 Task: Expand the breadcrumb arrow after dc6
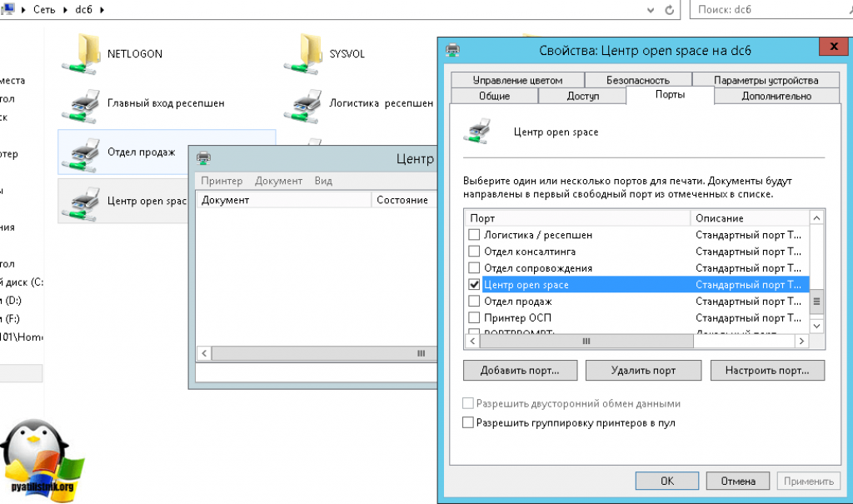[102, 10]
